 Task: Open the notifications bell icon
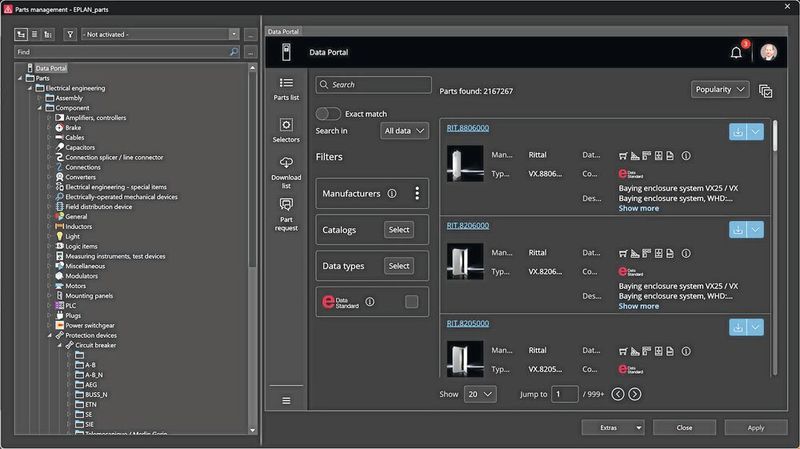point(736,52)
